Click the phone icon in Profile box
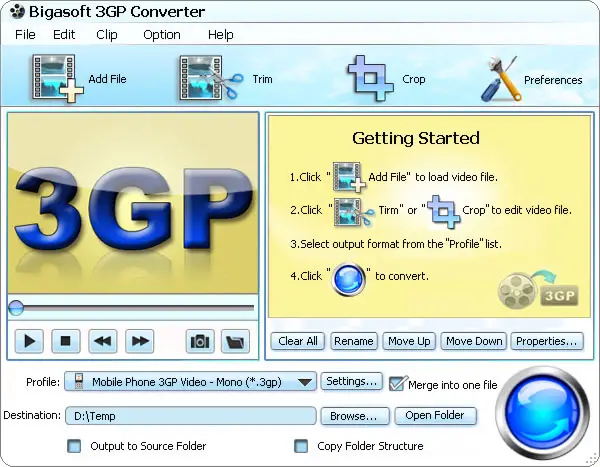Viewport: 600px width, 467px height. [78, 381]
